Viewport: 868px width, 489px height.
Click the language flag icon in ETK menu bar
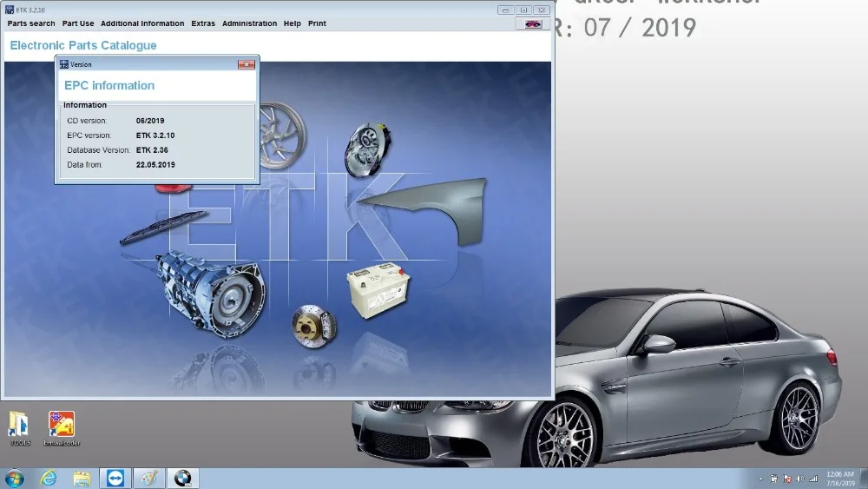point(533,23)
